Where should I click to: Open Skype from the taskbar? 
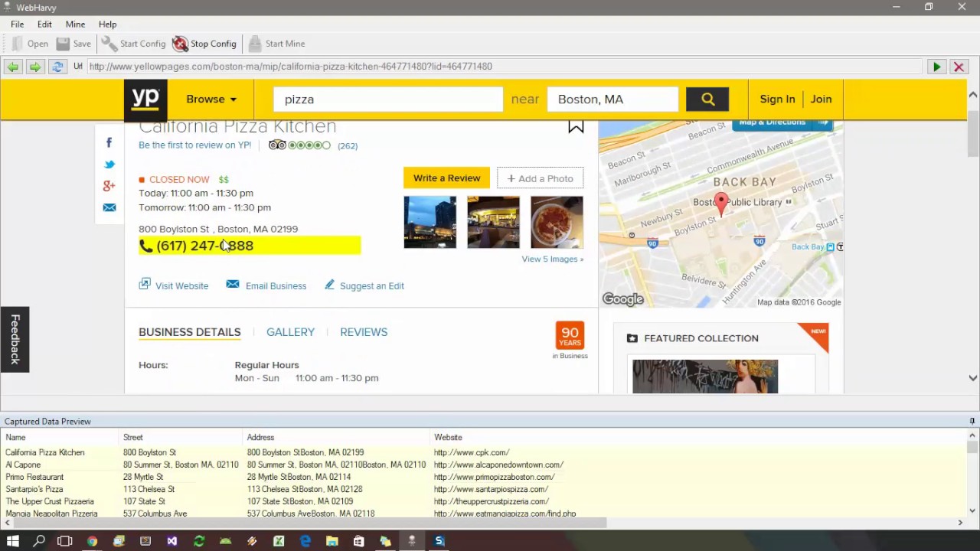(439, 541)
